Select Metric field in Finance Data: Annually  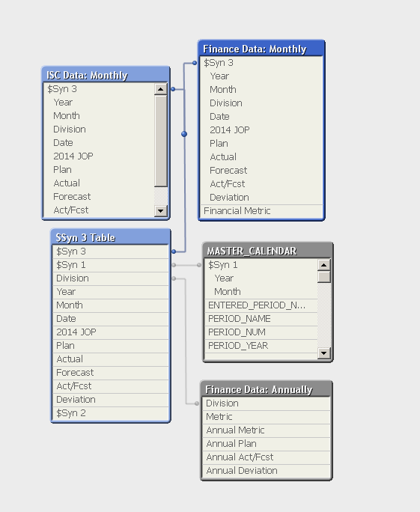point(267,417)
